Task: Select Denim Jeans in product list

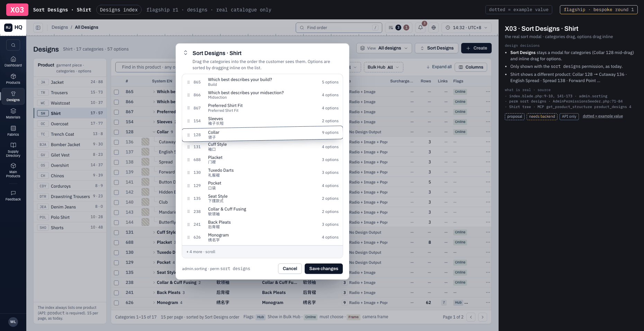Action: (x=70, y=207)
